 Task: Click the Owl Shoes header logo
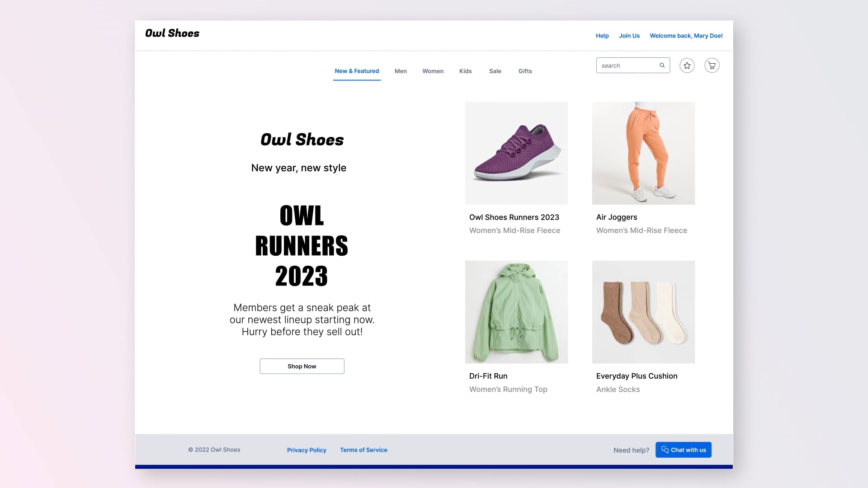(172, 33)
